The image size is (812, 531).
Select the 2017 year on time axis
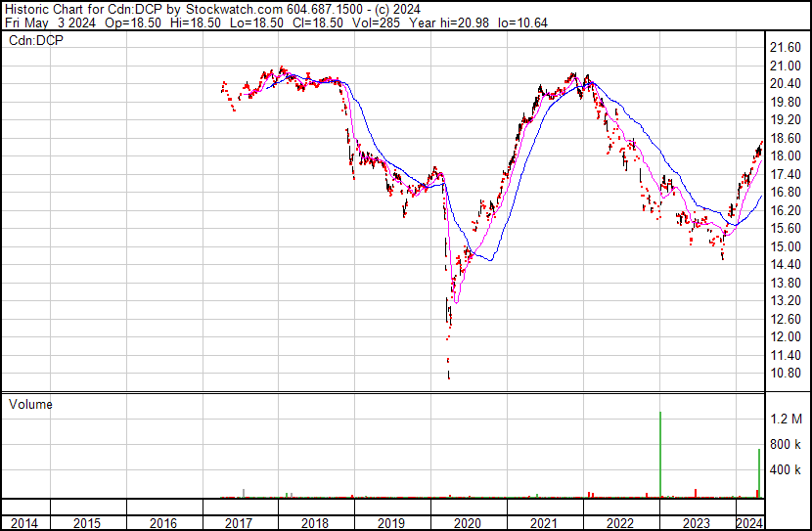click(x=238, y=523)
